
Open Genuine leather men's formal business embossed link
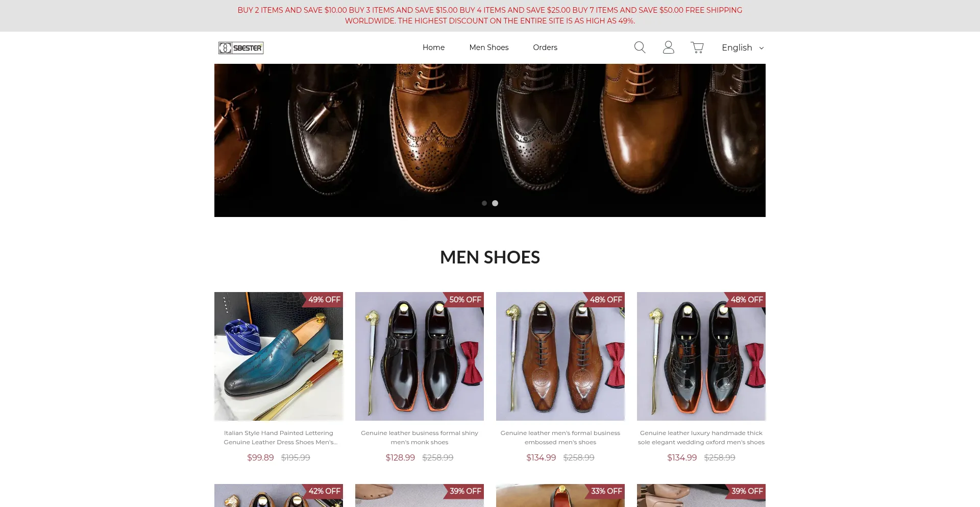pyautogui.click(x=560, y=438)
